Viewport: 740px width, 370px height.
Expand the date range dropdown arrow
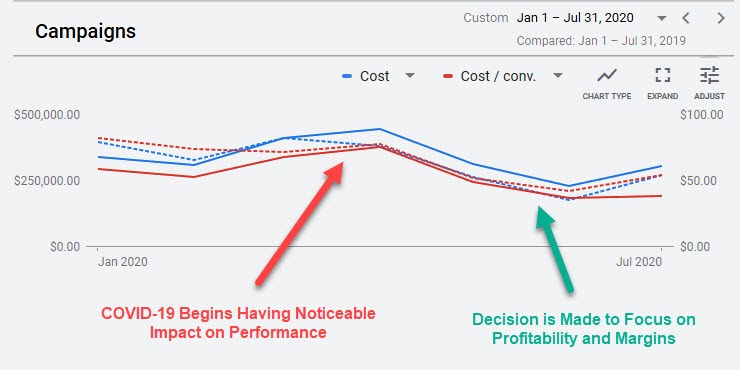(x=662, y=18)
